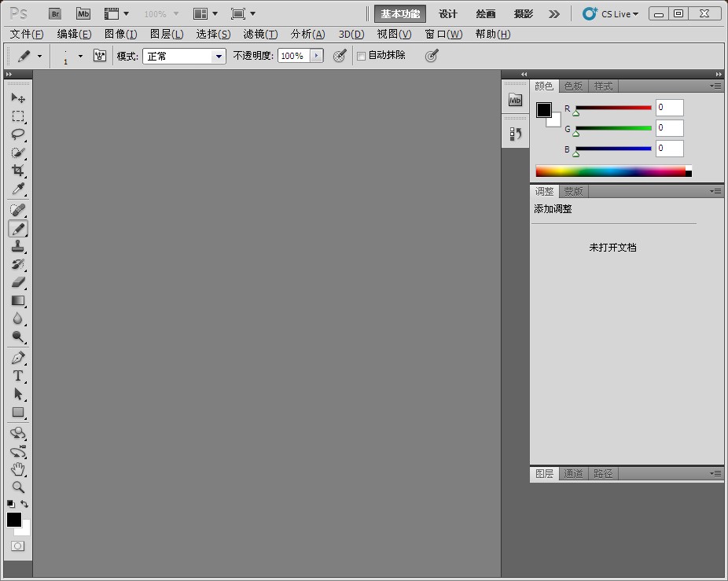Select the 3D Camera Rotate tool

pyautogui.click(x=18, y=451)
